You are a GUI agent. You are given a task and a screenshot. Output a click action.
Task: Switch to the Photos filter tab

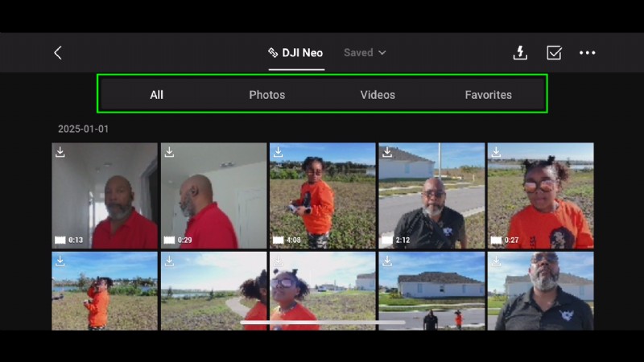point(267,95)
